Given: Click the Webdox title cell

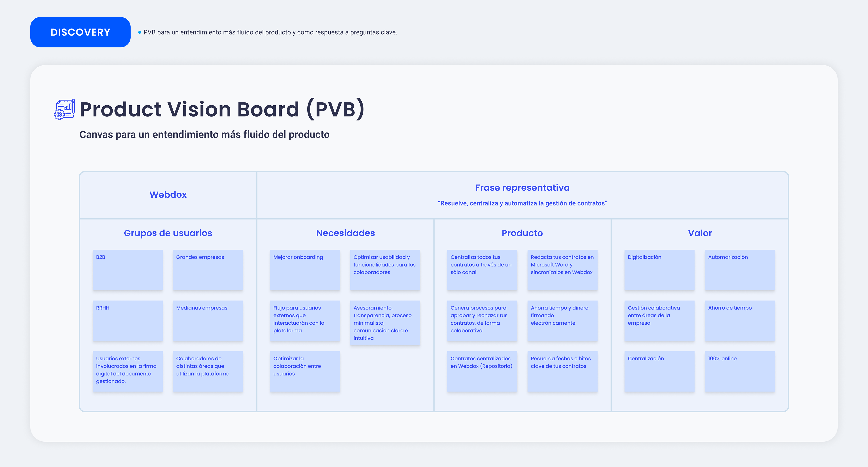Looking at the screenshot, I should pyautogui.click(x=168, y=195).
